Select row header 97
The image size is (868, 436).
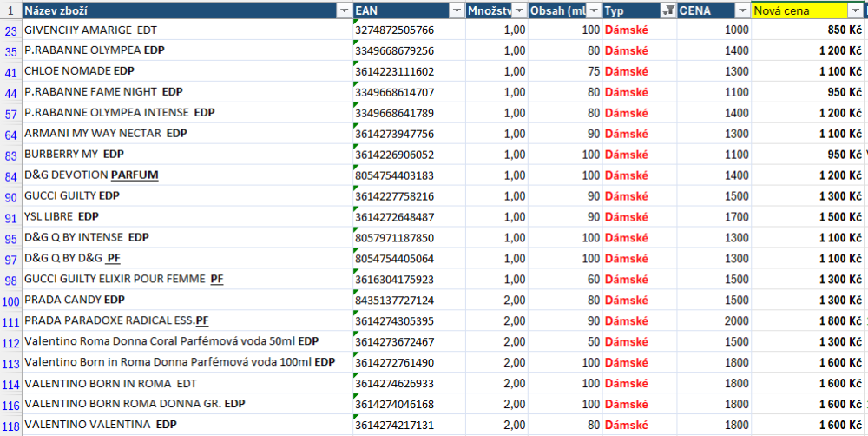click(11, 258)
